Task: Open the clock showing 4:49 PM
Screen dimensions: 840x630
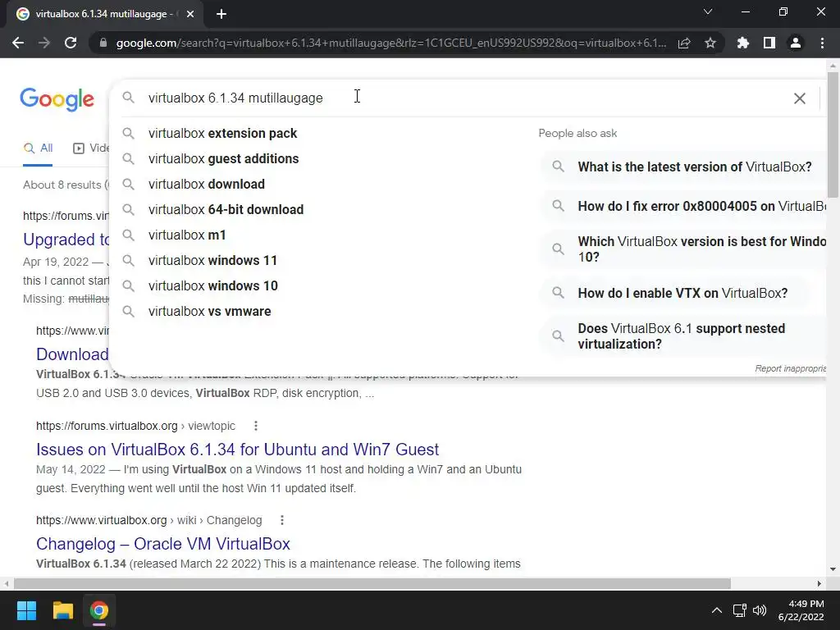Action: (801, 610)
